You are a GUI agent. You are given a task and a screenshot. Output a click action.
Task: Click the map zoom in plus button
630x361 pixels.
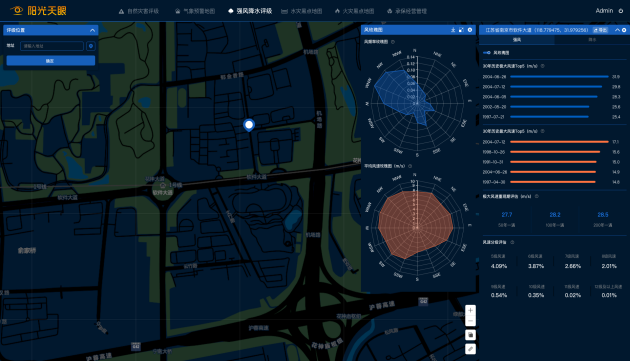(470, 310)
